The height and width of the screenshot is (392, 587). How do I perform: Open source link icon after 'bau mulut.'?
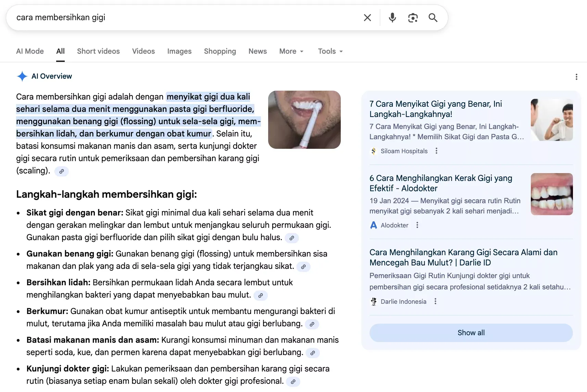[x=261, y=296]
